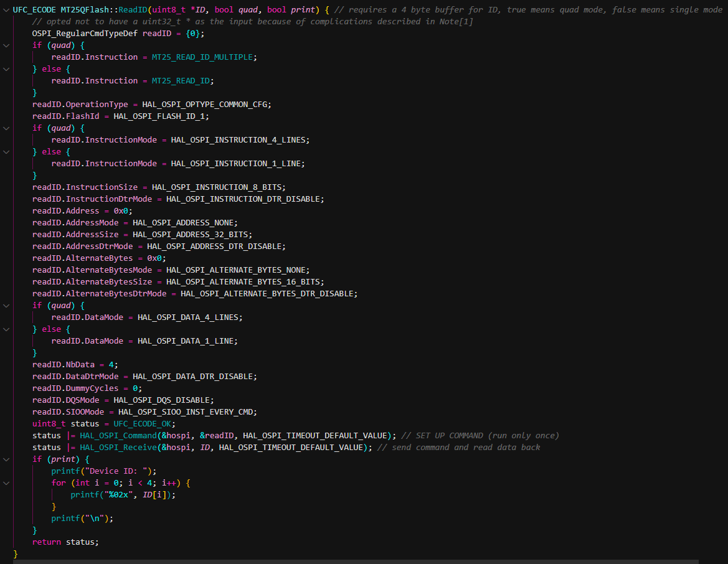The image size is (728, 564).
Task: Fold the else block assigning MT25_READ_ID
Action: tap(6, 69)
